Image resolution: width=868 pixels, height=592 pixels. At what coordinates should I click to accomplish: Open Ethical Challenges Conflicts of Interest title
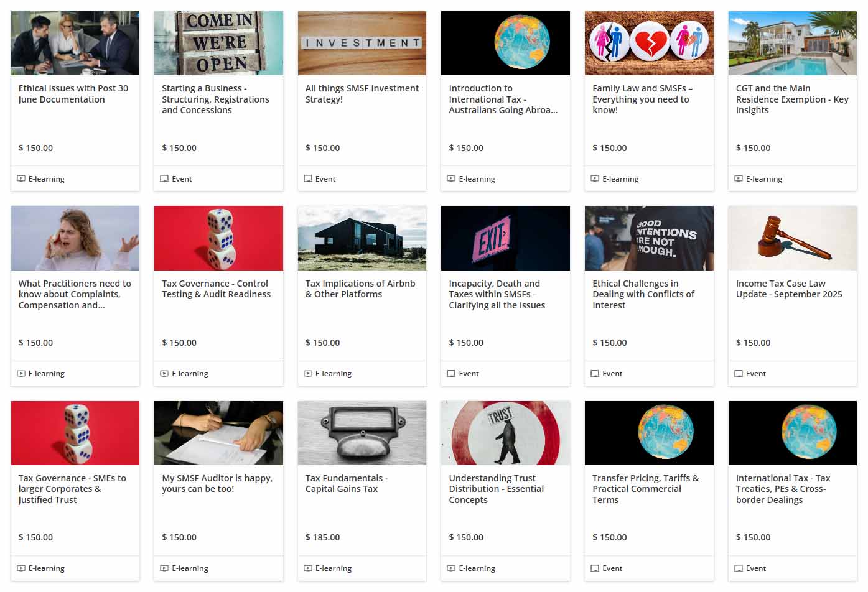point(643,294)
